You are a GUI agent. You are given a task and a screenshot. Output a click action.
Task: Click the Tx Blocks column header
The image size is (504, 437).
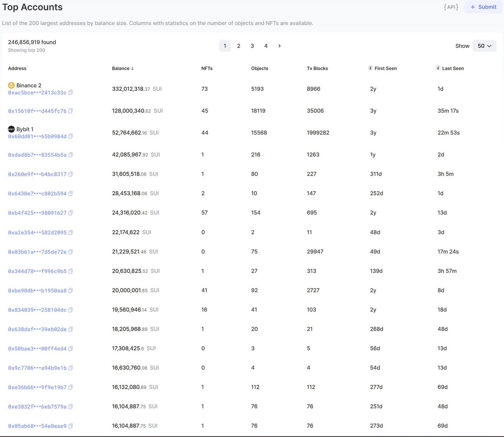pyautogui.click(x=318, y=68)
